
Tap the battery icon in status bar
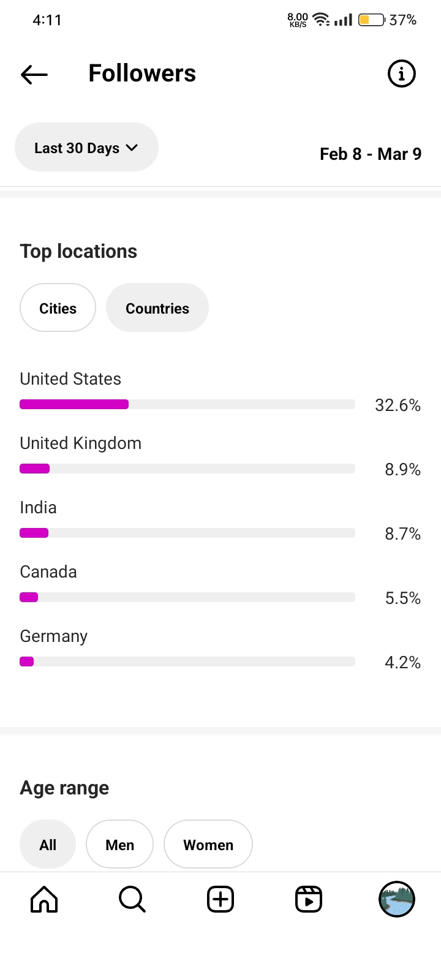tap(371, 20)
